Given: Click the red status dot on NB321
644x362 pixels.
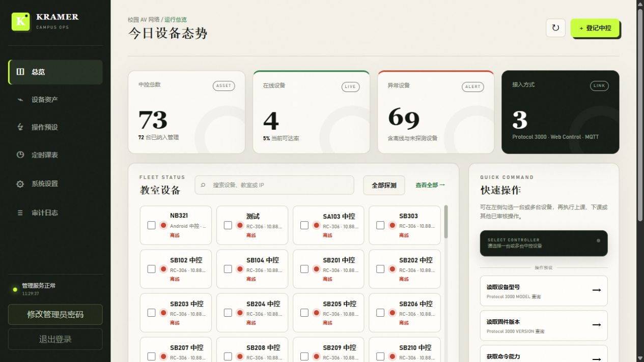Looking at the screenshot, I should point(163,225).
